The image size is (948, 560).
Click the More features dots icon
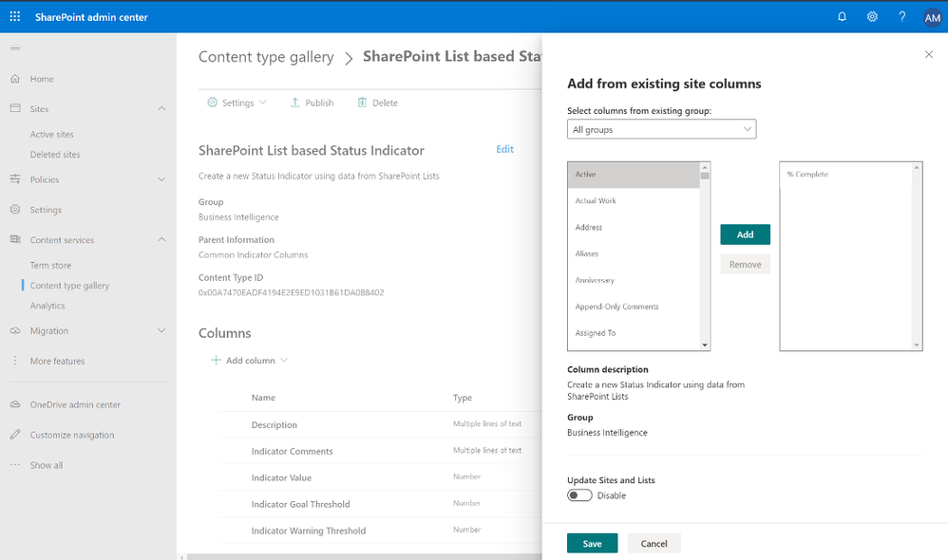point(15,361)
